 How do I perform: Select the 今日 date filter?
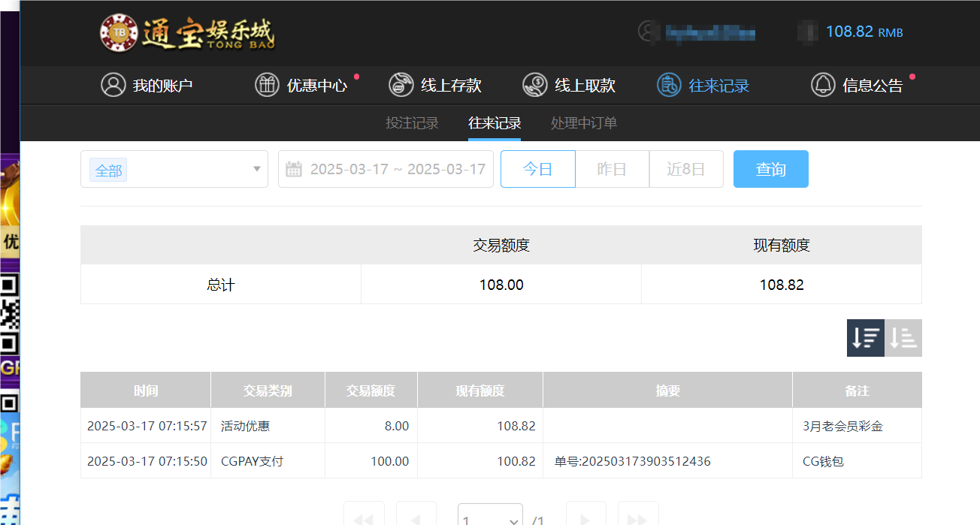point(537,168)
